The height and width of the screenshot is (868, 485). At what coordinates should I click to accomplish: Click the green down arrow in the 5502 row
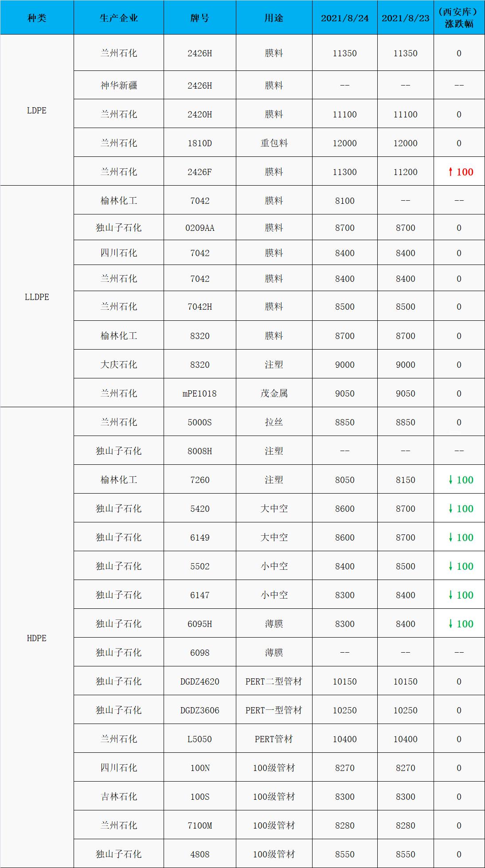[x=450, y=566]
